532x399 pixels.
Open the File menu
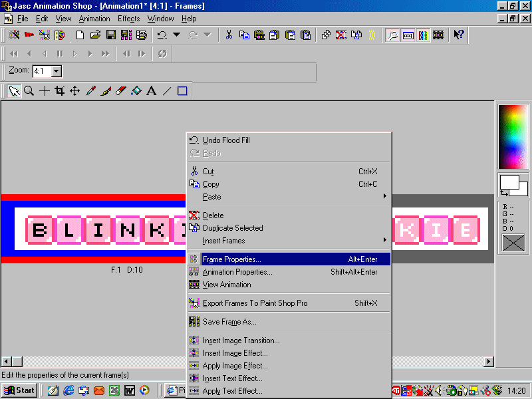click(x=23, y=19)
